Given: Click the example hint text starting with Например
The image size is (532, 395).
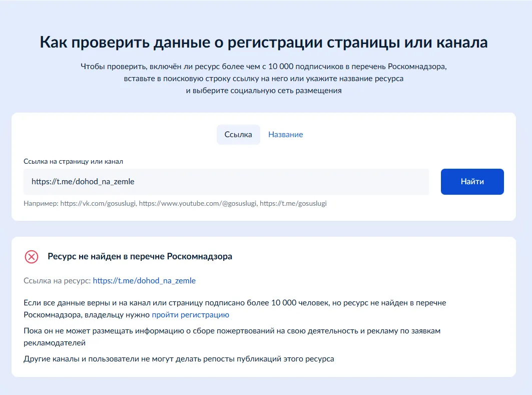Looking at the screenshot, I should click(x=175, y=203).
